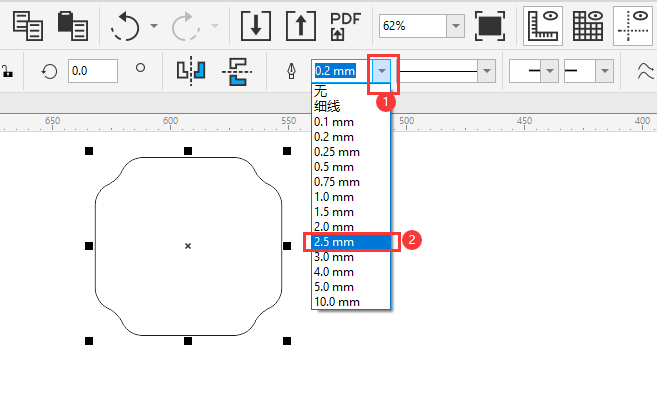This screenshot has width=657, height=416.
Task: Toggle guidelines visibility icon
Action: click(634, 26)
